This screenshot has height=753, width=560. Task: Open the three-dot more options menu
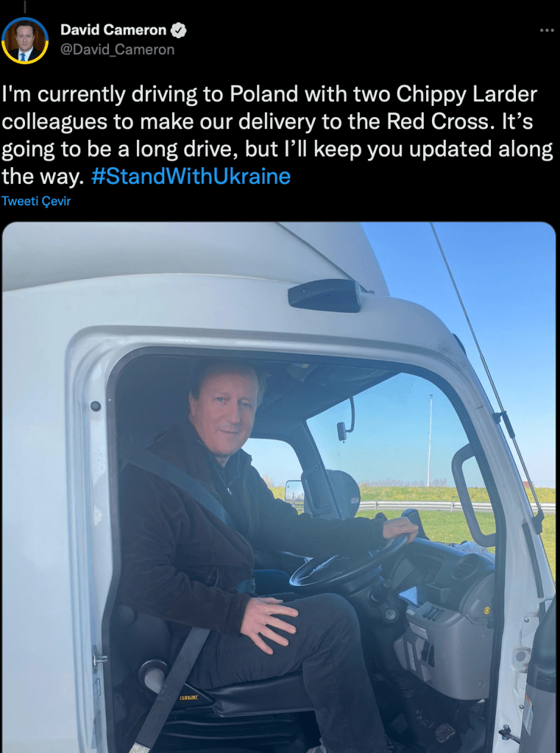[x=547, y=30]
